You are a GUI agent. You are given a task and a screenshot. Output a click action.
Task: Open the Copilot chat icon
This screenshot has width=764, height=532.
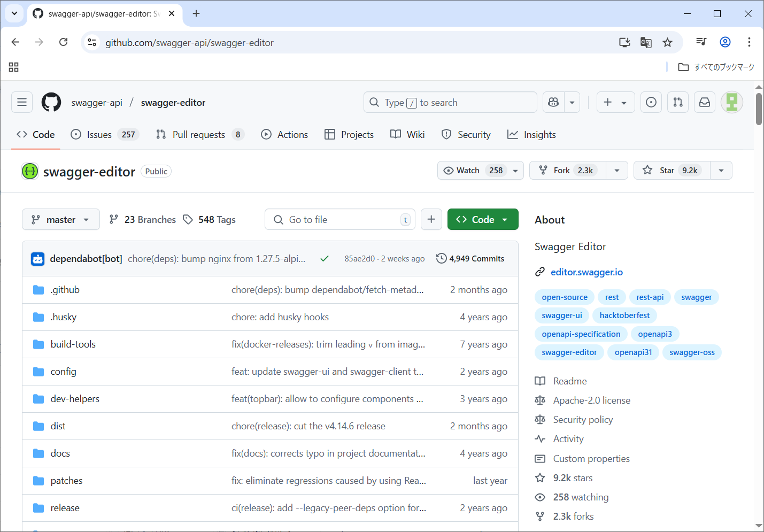pyautogui.click(x=553, y=102)
